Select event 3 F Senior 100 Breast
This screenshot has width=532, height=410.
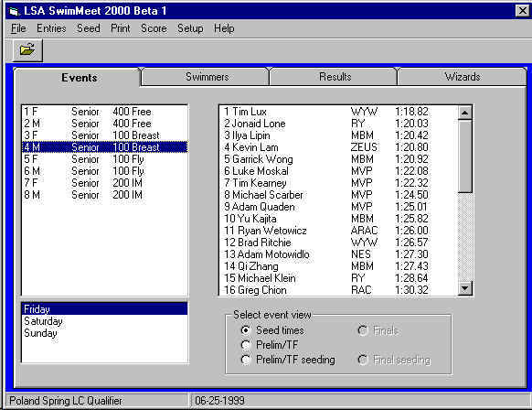(x=104, y=135)
